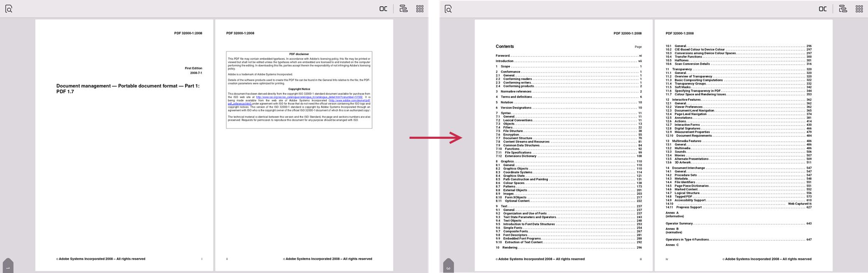Go to the Introduction contents entry
This screenshot has width=868, height=273.
click(x=505, y=61)
